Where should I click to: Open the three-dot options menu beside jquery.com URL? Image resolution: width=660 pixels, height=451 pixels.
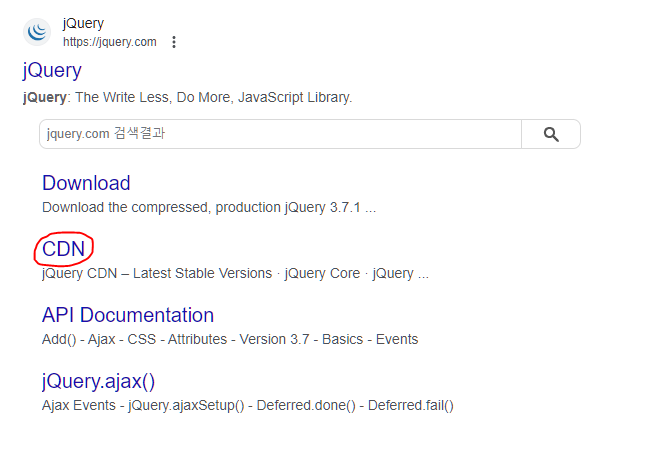pos(174,42)
